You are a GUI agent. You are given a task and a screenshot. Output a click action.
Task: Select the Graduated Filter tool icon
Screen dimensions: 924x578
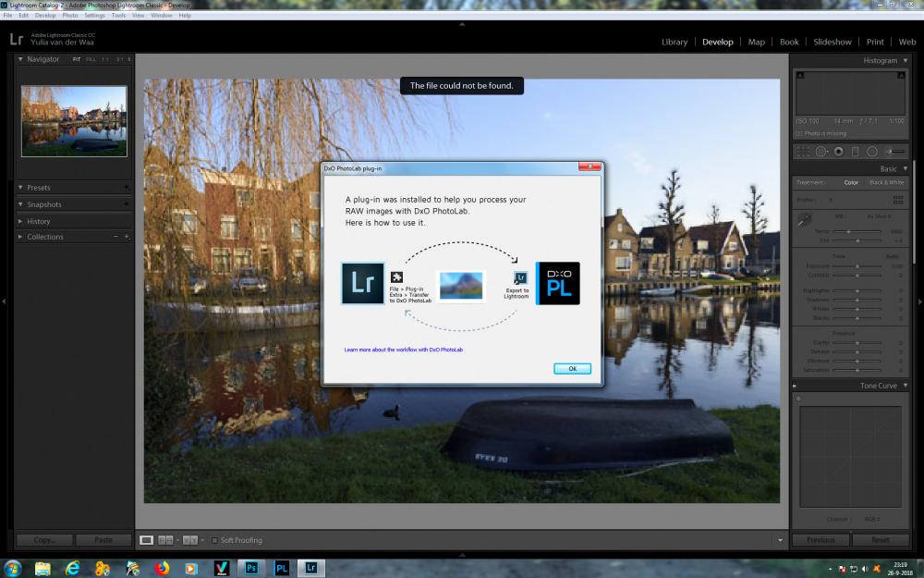tap(855, 152)
